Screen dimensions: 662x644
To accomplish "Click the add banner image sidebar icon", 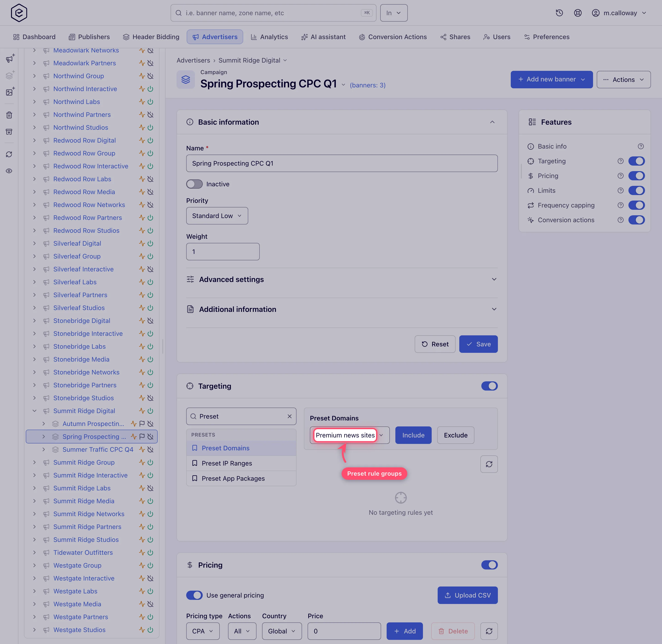I will pyautogui.click(x=10, y=92).
